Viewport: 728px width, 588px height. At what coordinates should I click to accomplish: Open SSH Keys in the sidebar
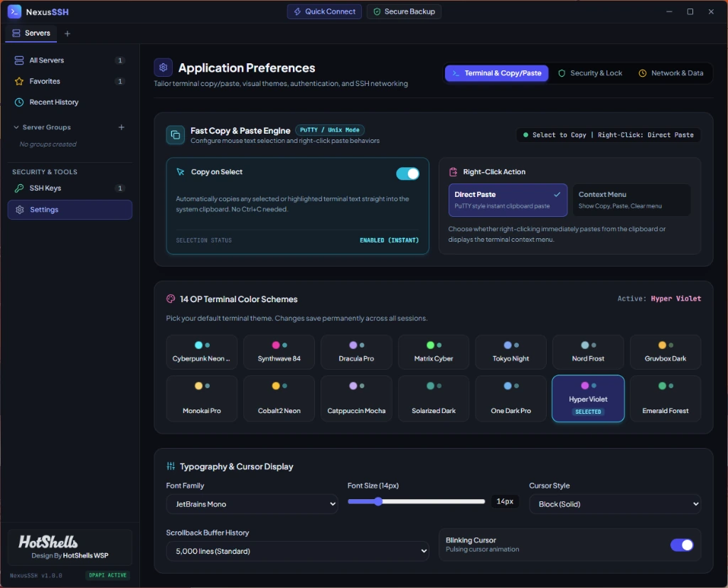click(70, 188)
